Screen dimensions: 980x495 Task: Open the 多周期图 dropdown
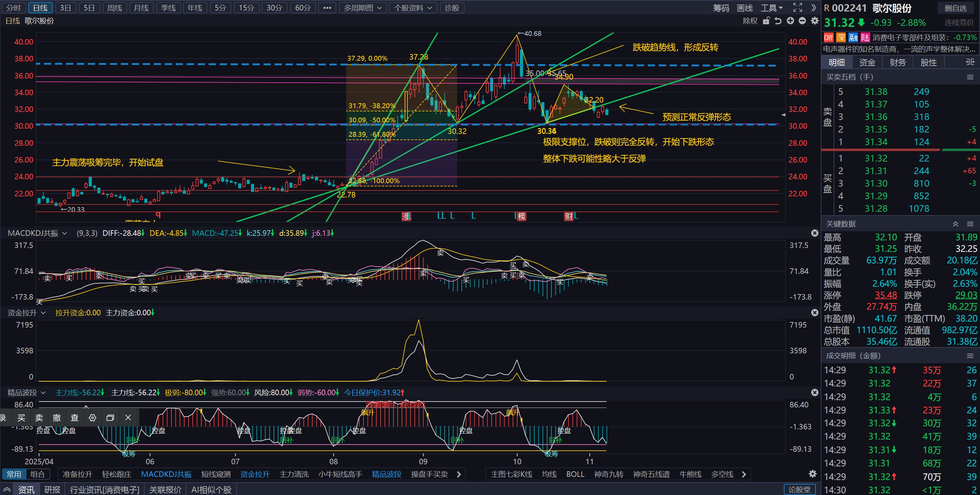point(362,8)
